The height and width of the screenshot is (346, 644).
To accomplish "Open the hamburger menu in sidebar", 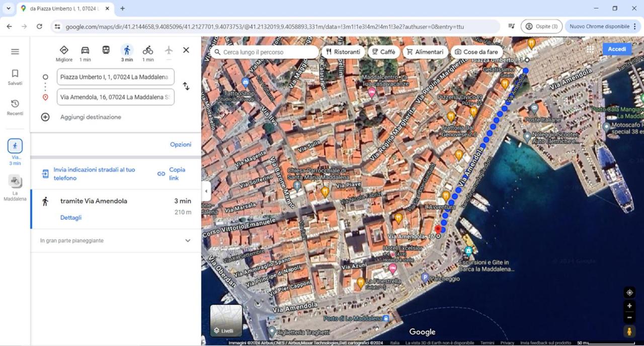I will pyautogui.click(x=15, y=51).
